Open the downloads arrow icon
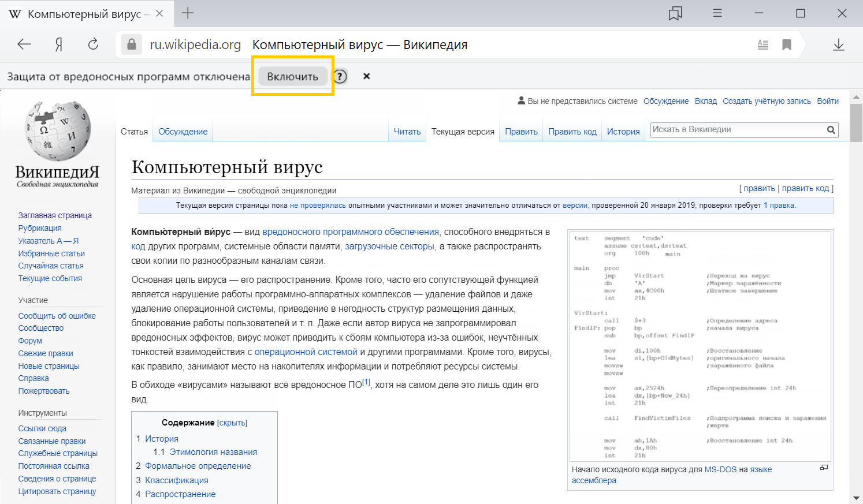863x504 pixels. coord(839,44)
